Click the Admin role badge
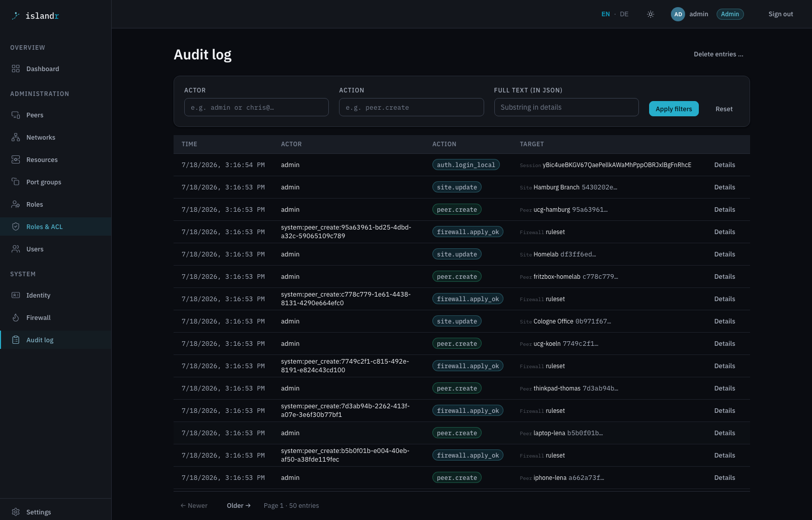812x520 pixels. click(730, 14)
